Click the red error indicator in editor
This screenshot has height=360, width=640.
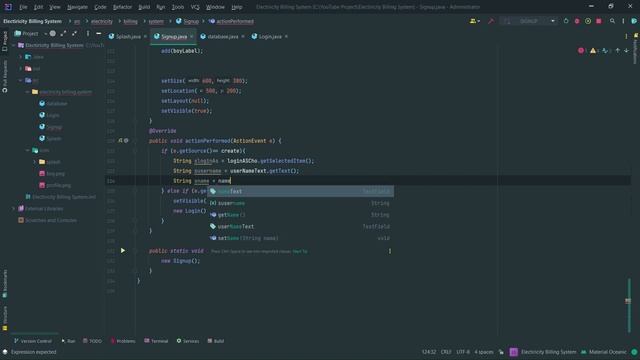point(581,51)
